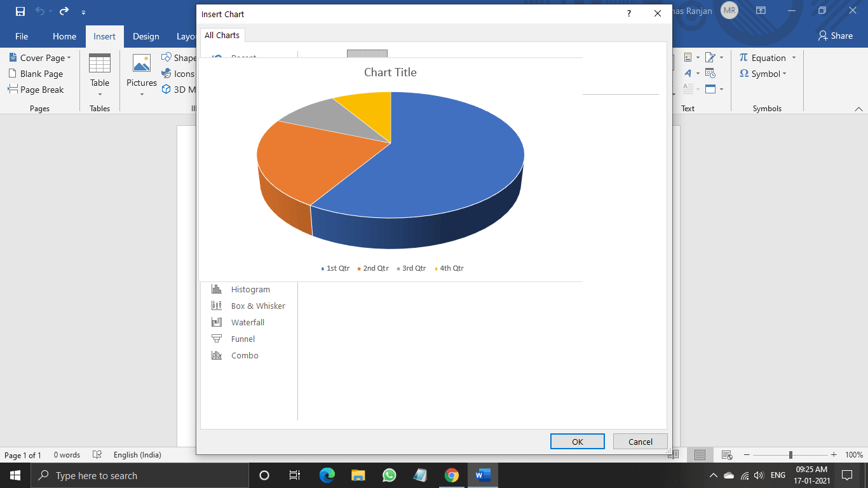Insert Icons from the ribbon
This screenshot has height=488, width=868.
coord(178,73)
